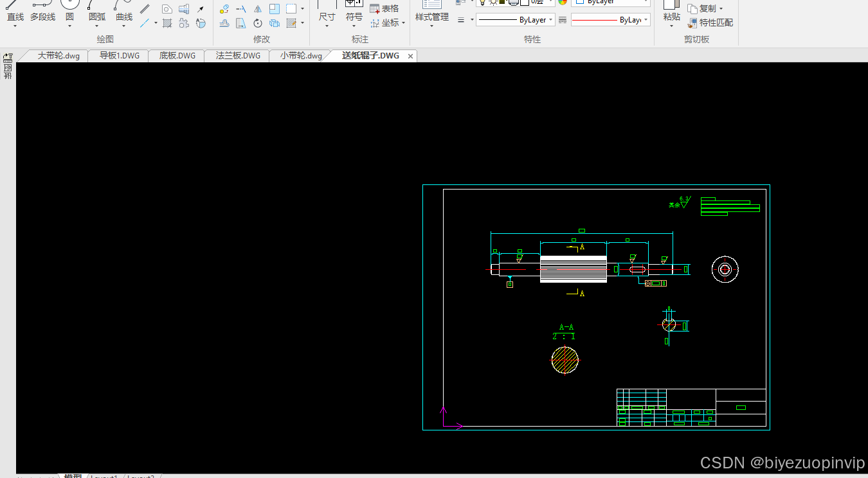Screen dimensions: 868x478
Task: Select the 曲线 (curve) tool
Action: [x=124, y=12]
